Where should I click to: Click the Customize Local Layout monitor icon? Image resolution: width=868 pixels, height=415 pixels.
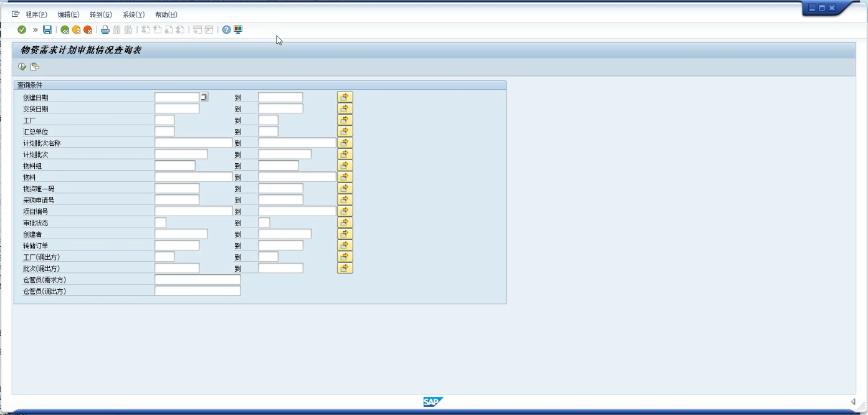coord(238,30)
